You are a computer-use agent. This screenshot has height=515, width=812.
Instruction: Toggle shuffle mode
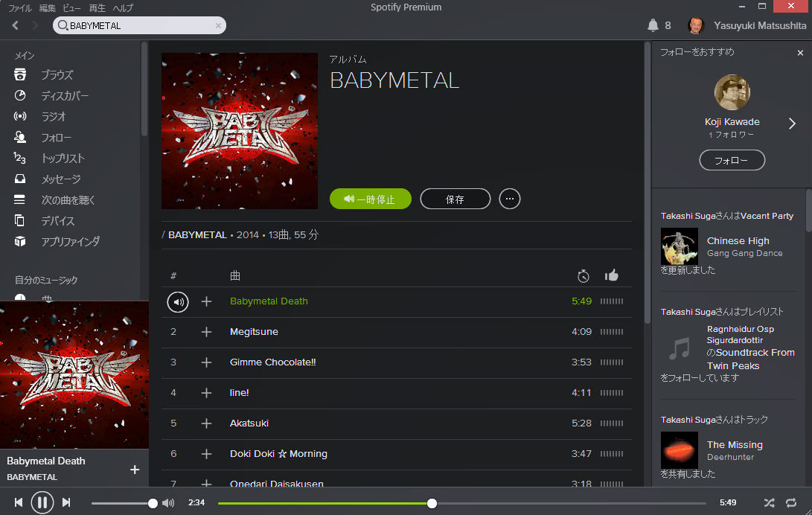click(x=770, y=502)
